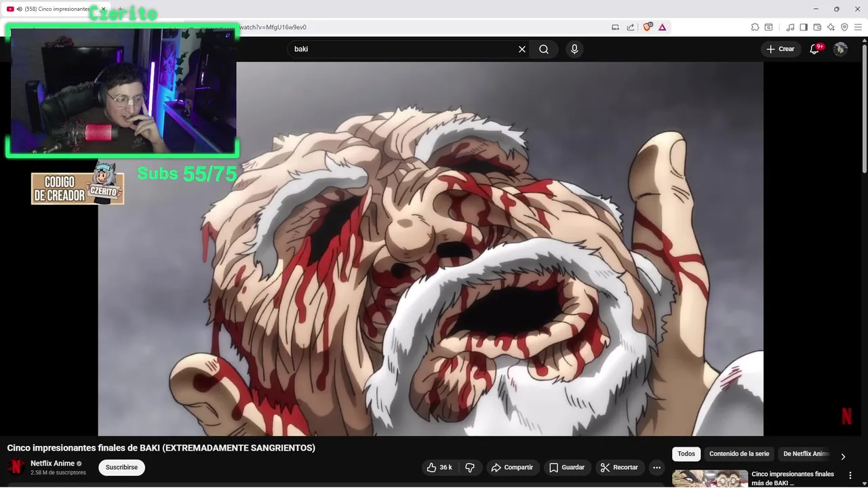Minimize the browser window

[x=816, y=9]
